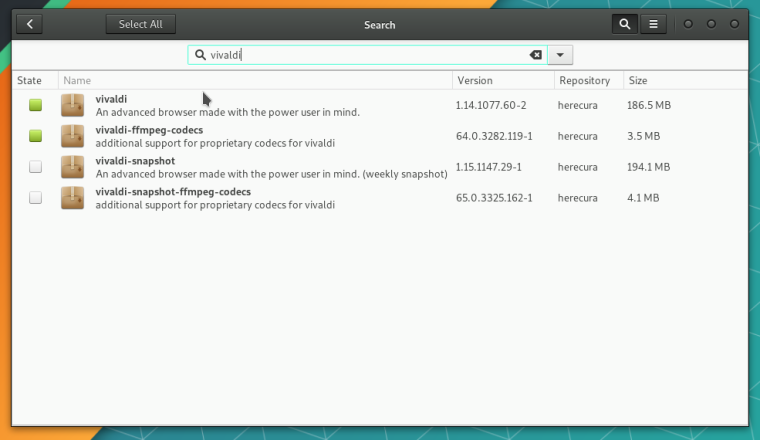This screenshot has height=440, width=760.
Task: Click the 186.5 MB size value
Action: [649, 106]
